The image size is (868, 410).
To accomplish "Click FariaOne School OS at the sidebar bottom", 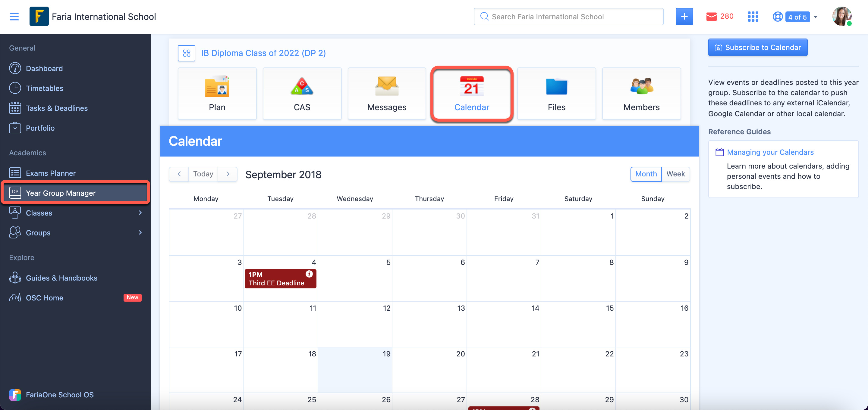I will click(x=51, y=395).
